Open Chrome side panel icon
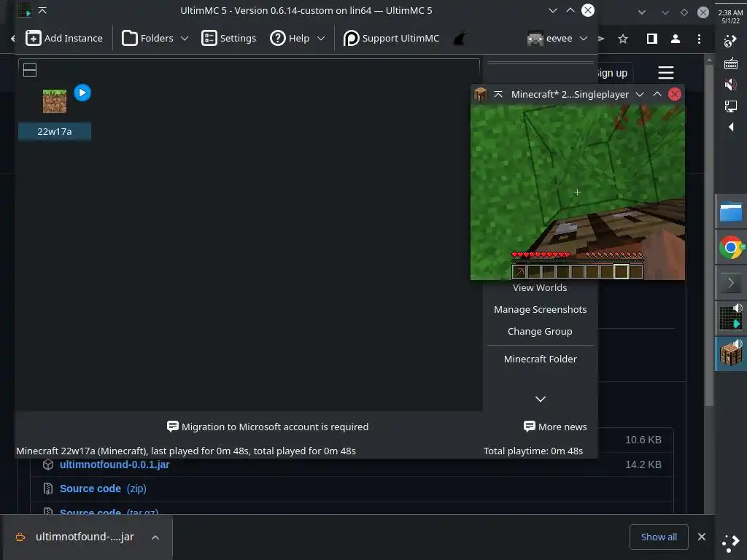This screenshot has height=560, width=747. pos(652,39)
